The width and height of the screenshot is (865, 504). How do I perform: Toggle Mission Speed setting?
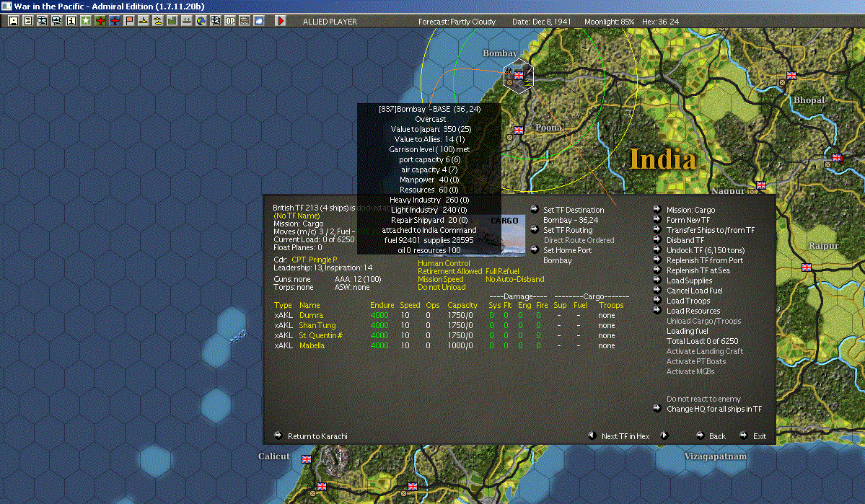[440, 279]
